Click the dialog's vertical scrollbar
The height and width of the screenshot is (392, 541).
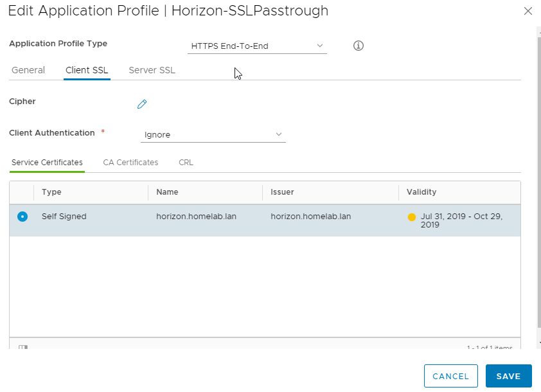[x=539, y=181]
